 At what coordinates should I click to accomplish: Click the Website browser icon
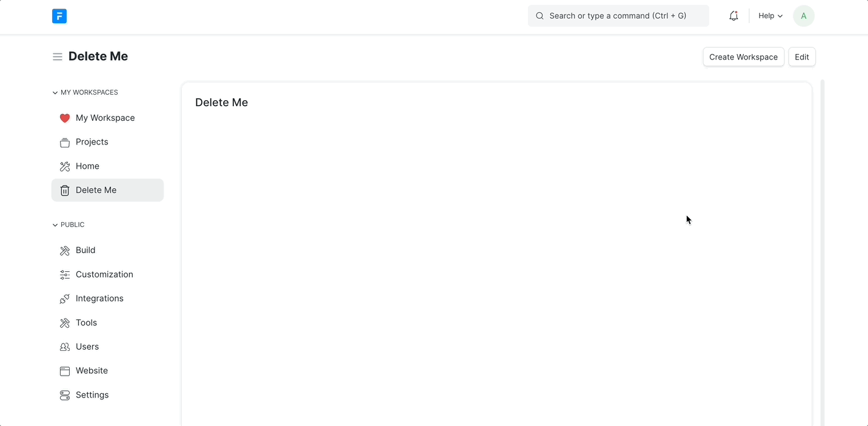(x=65, y=371)
